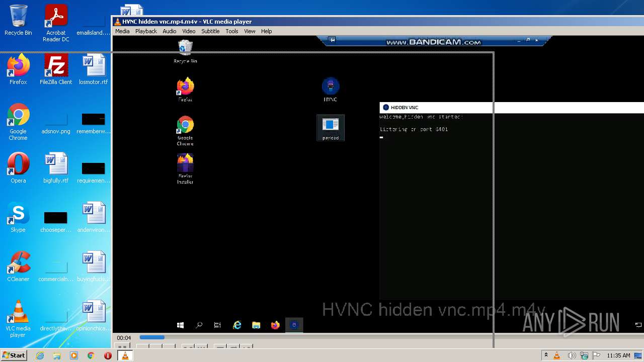Launch FileZilla Client desktop shortcut

56,69
